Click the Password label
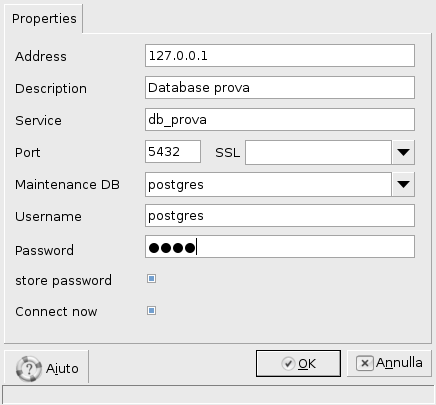 pos(44,250)
